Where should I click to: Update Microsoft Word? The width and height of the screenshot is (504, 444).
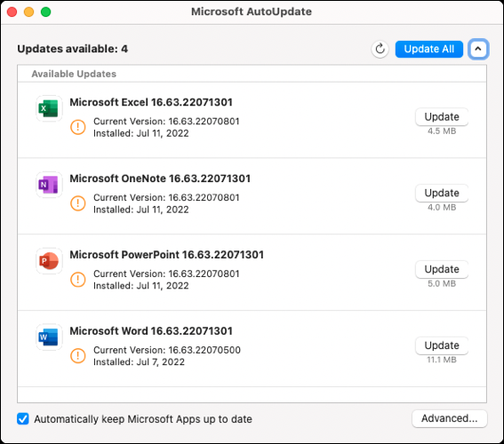pos(442,345)
